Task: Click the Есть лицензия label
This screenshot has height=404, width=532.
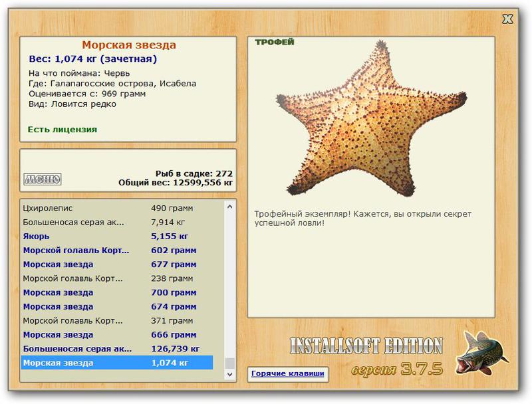Action: [x=63, y=130]
